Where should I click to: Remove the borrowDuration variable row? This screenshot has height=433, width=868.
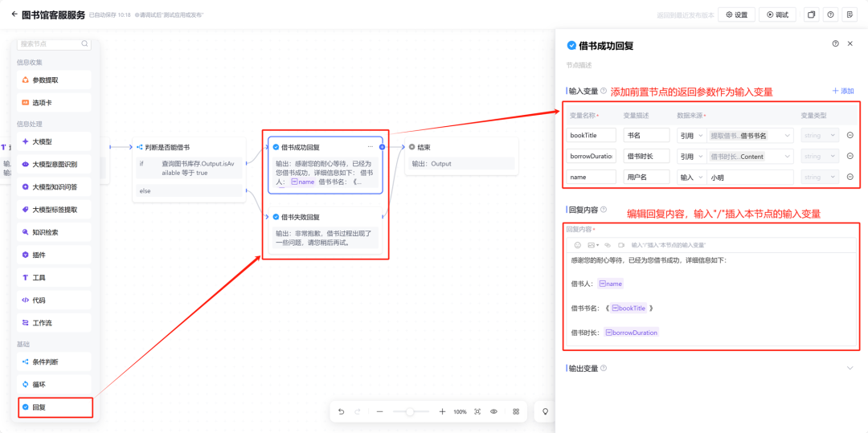tap(850, 157)
